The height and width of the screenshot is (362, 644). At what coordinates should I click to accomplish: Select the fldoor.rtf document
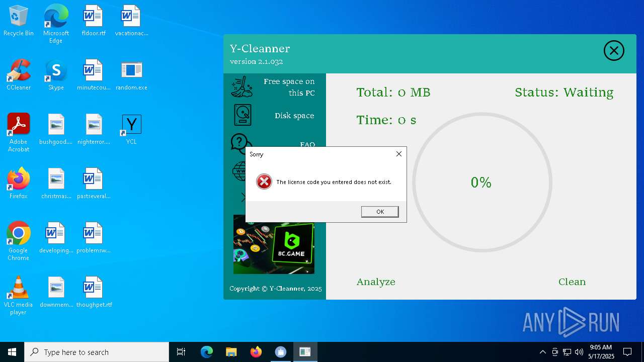click(94, 21)
